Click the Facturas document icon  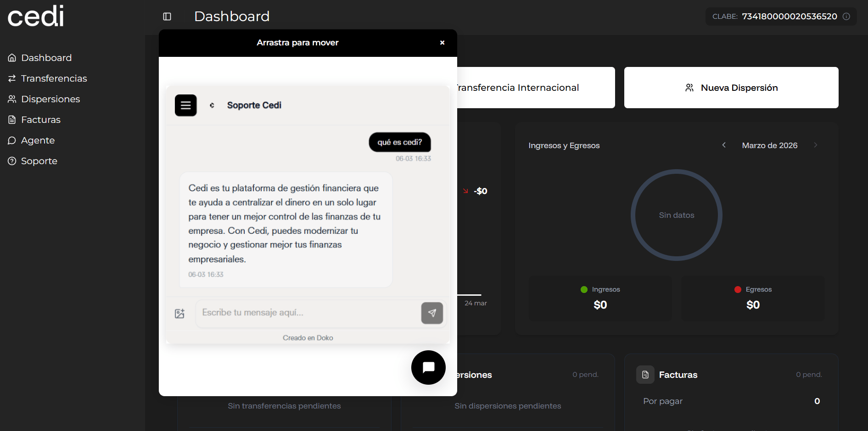pos(645,375)
